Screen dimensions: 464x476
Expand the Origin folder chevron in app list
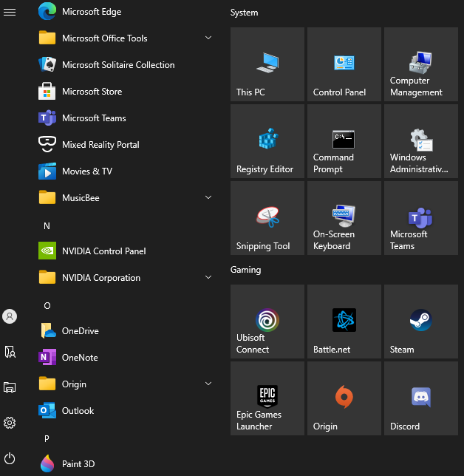[208, 384]
